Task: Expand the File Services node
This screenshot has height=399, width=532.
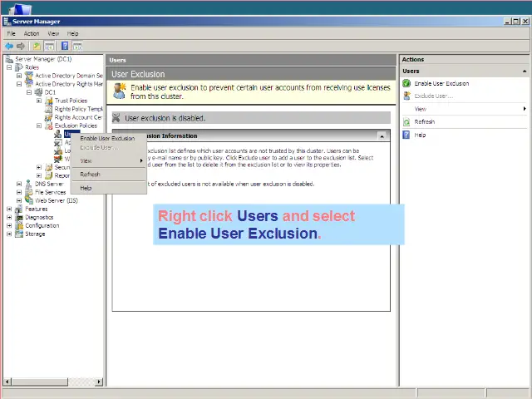Action: 19,192
